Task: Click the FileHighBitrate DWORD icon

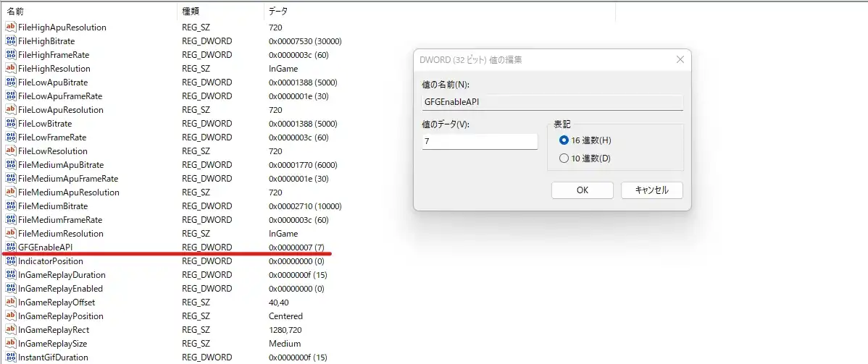Action: pos(11,41)
